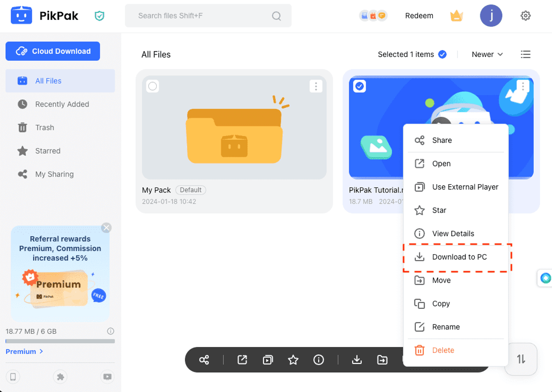The width and height of the screenshot is (552, 392).
Task: Open the Premium link under storage
Action: [24, 352]
